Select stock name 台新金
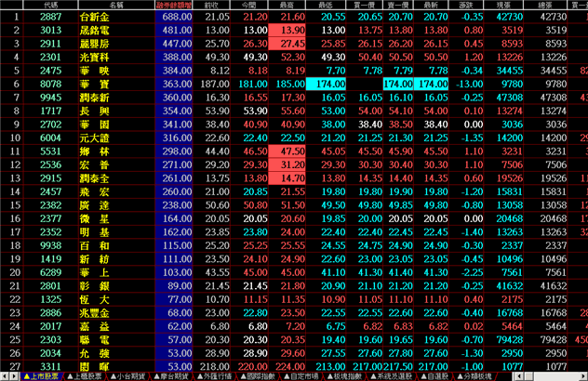This screenshot has height=381, width=588. click(x=95, y=17)
